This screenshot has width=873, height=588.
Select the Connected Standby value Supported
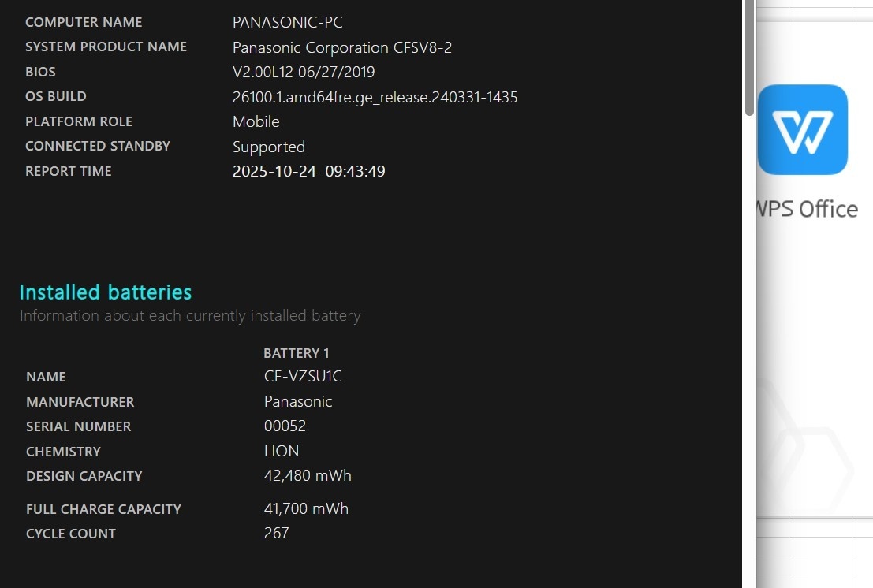268,147
